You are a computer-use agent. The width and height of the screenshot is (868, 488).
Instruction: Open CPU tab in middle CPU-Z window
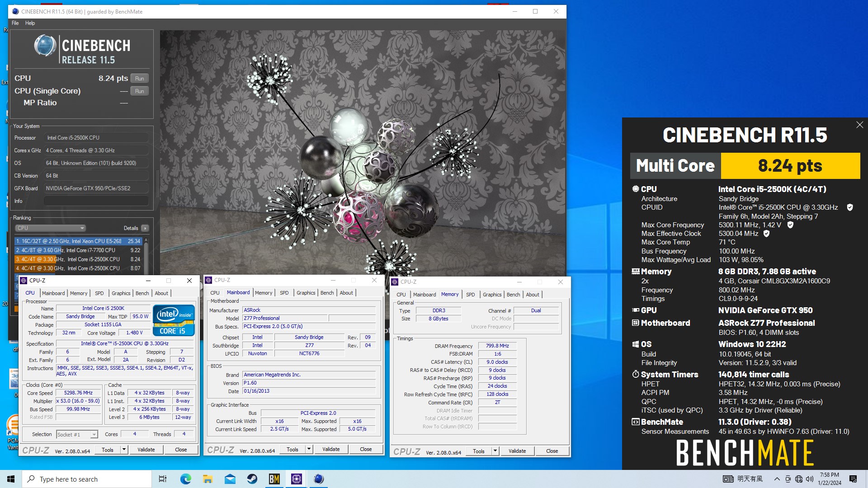coord(215,293)
